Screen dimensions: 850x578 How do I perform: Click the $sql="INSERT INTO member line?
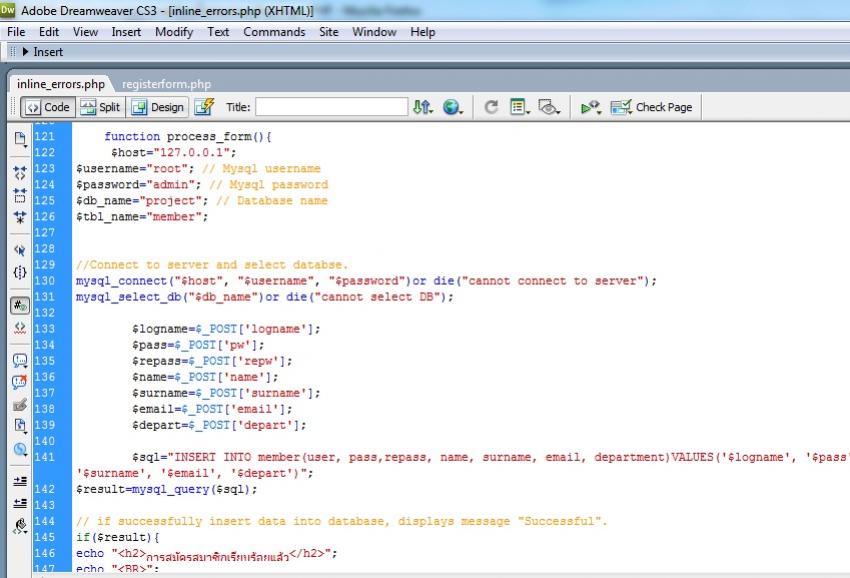463,465
